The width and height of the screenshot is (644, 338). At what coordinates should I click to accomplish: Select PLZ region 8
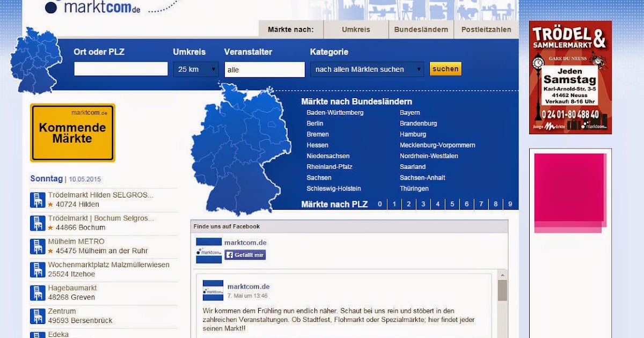pos(496,204)
